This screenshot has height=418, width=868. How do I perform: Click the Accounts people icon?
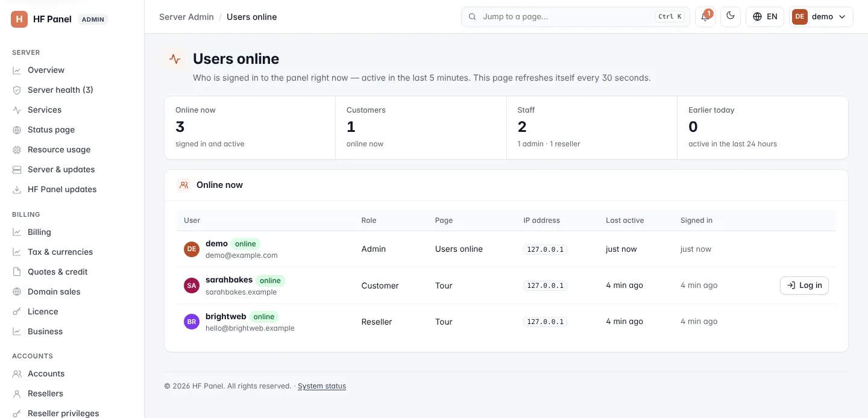coord(17,374)
